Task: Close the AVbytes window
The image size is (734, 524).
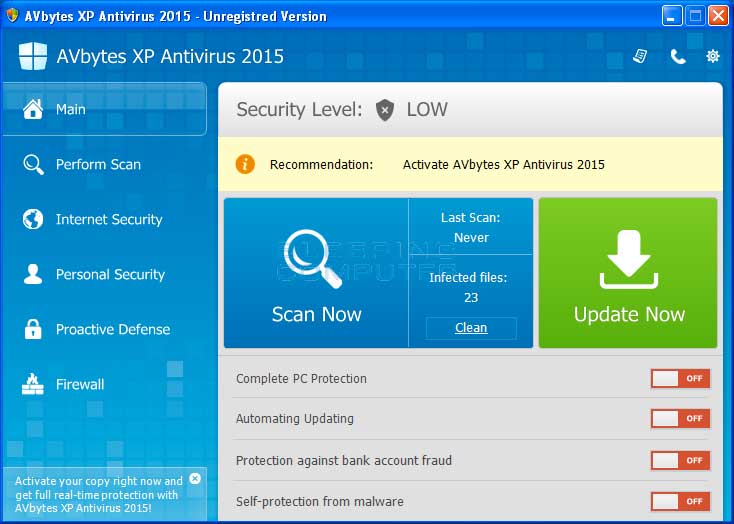Action: (718, 16)
